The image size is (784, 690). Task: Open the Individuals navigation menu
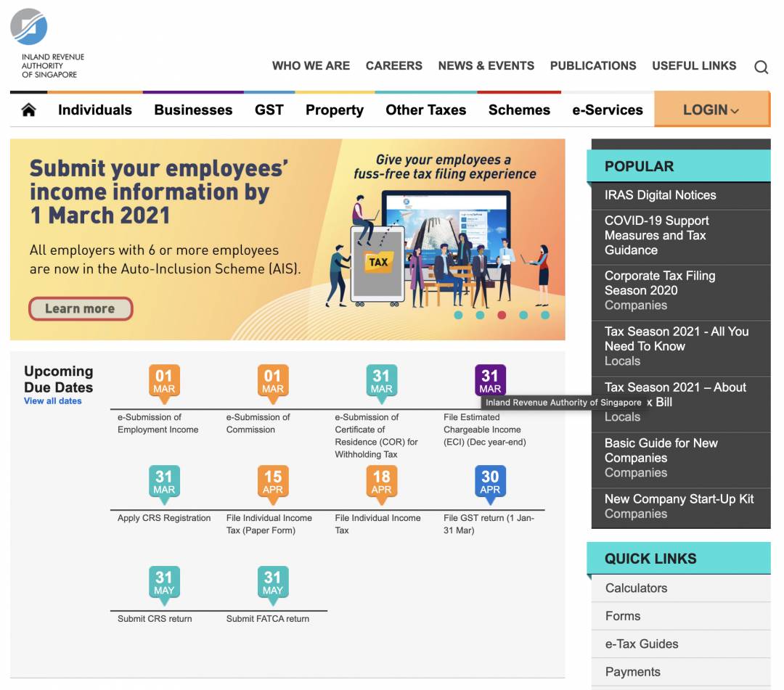coord(95,110)
